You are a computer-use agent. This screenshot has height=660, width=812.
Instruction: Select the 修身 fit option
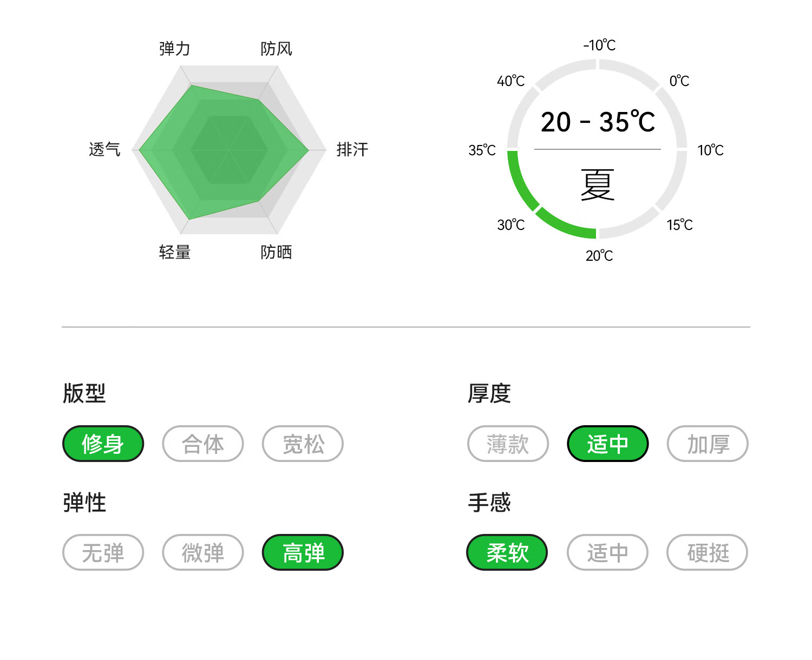click(x=103, y=444)
